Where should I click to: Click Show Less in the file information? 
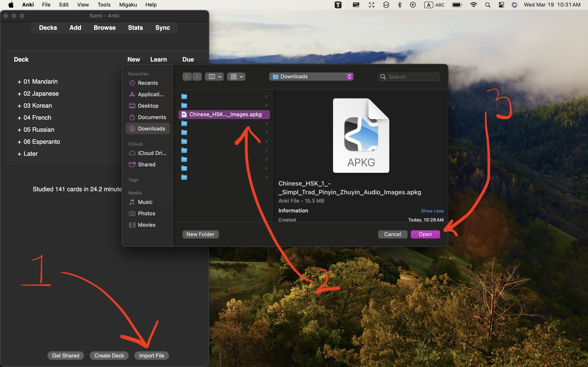432,211
